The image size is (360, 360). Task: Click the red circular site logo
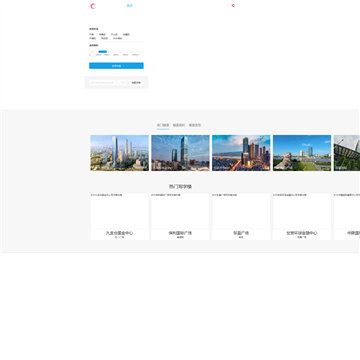(93, 6)
